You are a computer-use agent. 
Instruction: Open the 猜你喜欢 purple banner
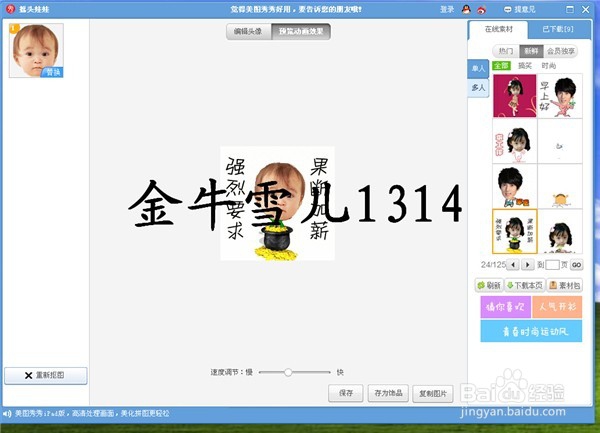pos(505,307)
